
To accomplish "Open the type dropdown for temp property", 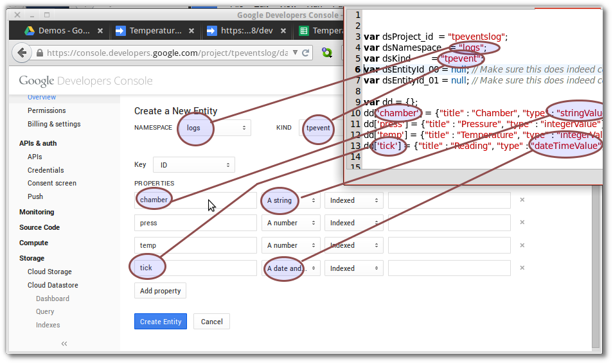I will pyautogui.click(x=291, y=245).
